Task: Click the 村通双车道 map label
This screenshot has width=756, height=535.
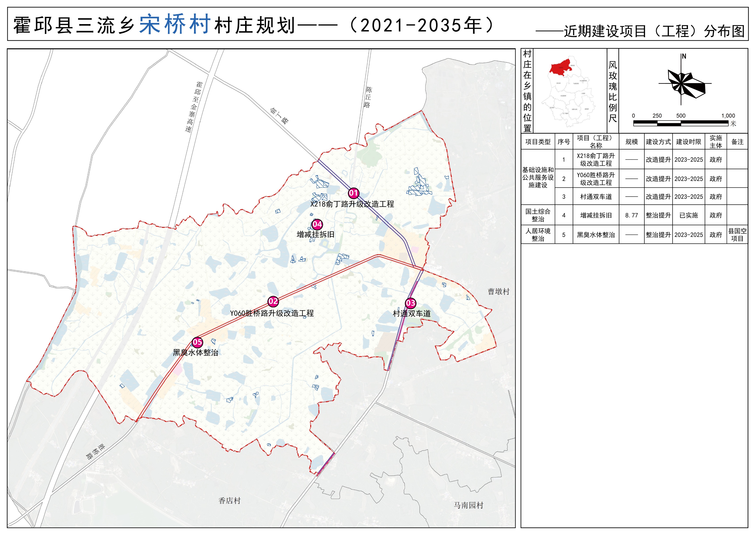Action: (411, 314)
